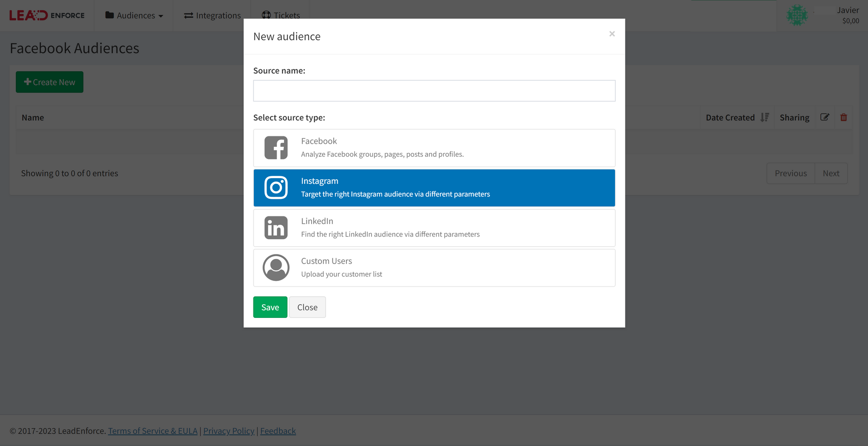The image size is (868, 446).
Task: Click the Name column header
Action: click(33, 118)
